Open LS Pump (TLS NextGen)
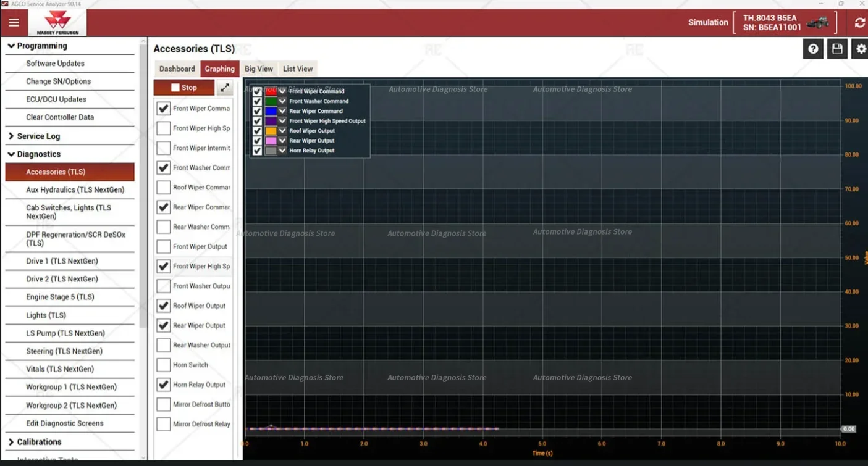Image resolution: width=868 pixels, height=466 pixels. tap(70, 333)
